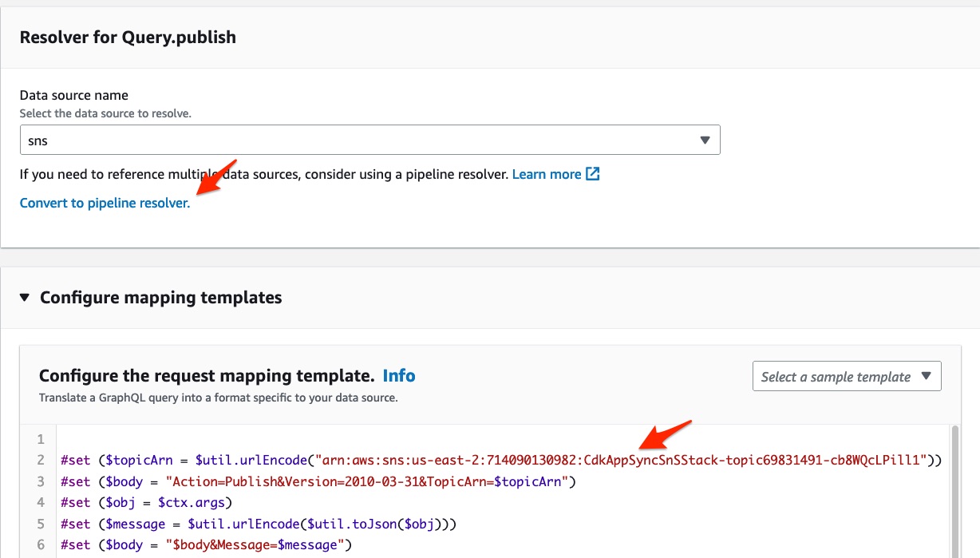
Task: Click the topicArn line in the code editor
Action: 501,460
